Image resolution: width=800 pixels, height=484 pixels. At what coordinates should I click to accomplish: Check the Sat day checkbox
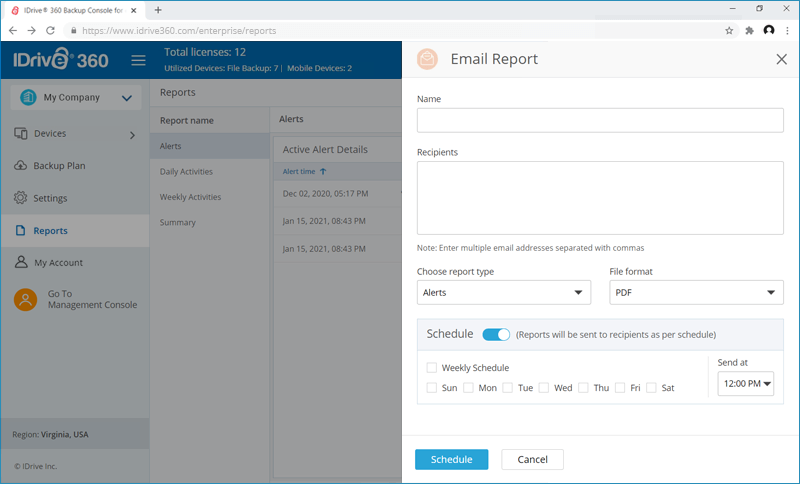[x=652, y=388]
